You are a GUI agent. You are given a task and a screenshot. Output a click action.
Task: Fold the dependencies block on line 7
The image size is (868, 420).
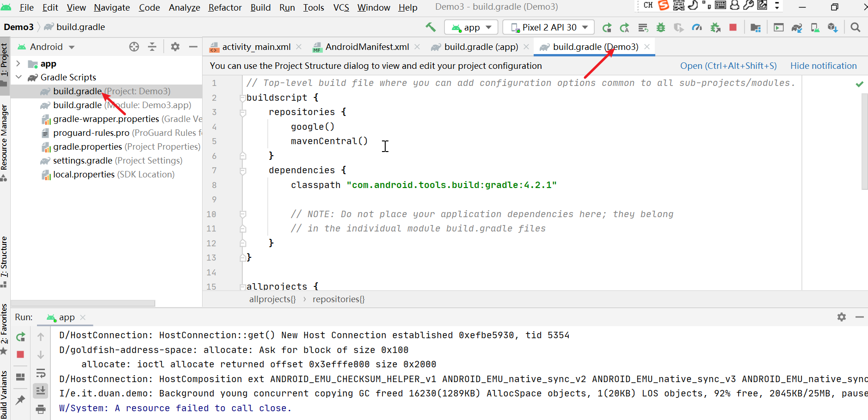click(x=242, y=171)
